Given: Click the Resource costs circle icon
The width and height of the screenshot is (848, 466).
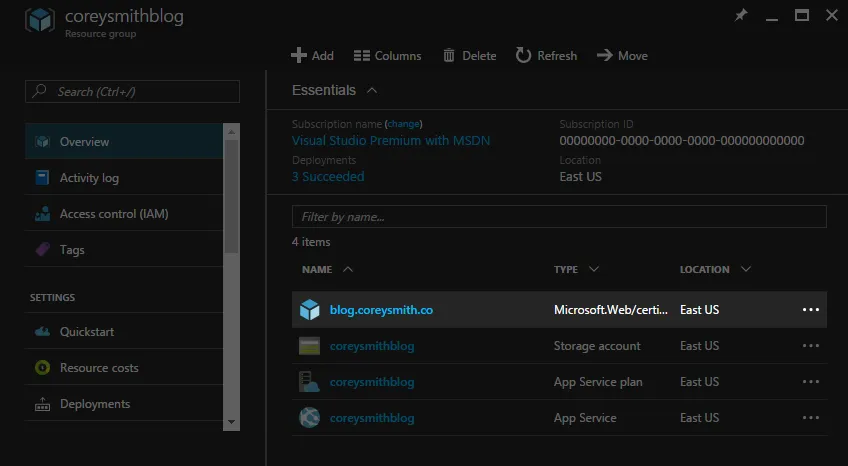Looking at the screenshot, I should pos(42,368).
